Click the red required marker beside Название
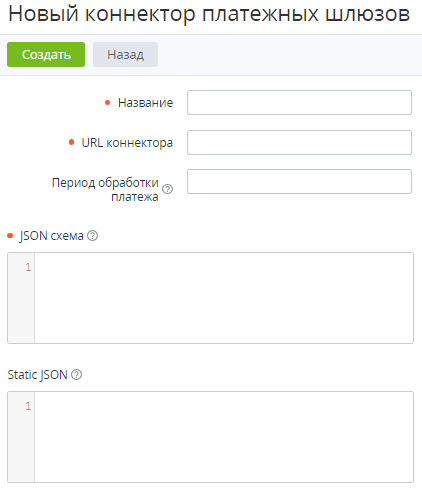Image resolution: width=422 pixels, height=488 pixels. pyautogui.click(x=107, y=102)
